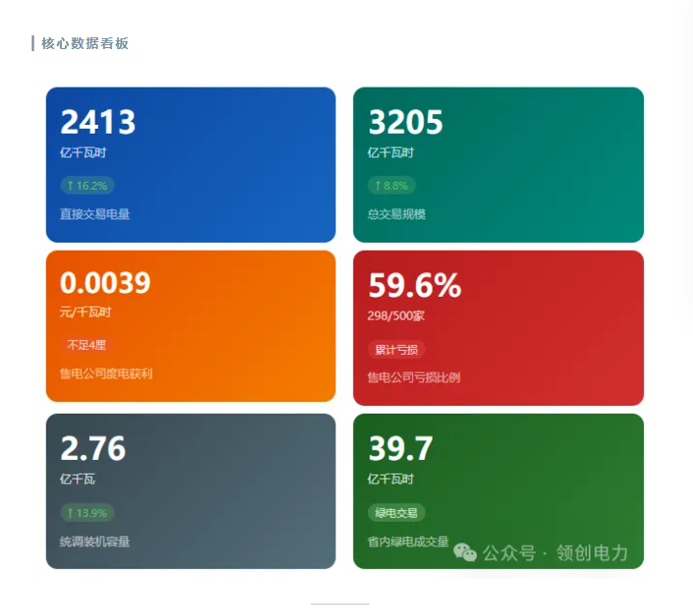693x616 pixels.
Task: Click the 亿千瓦时 unit under 2413
Action: point(84,153)
